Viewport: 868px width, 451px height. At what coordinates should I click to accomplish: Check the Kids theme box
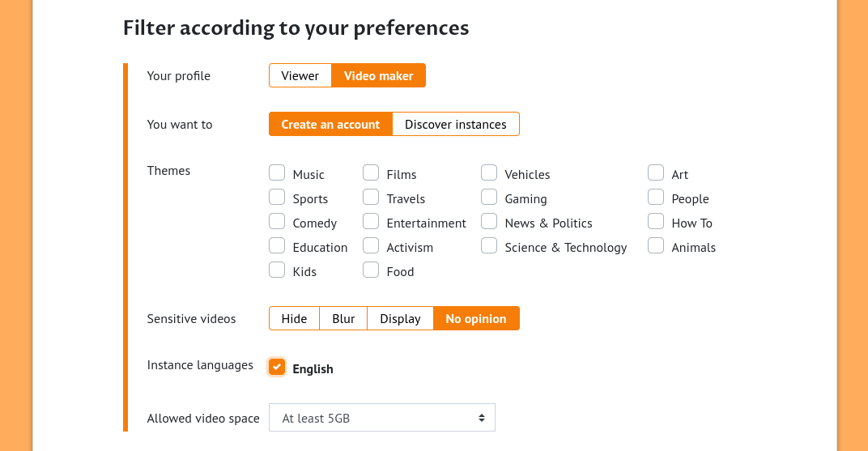tap(277, 270)
